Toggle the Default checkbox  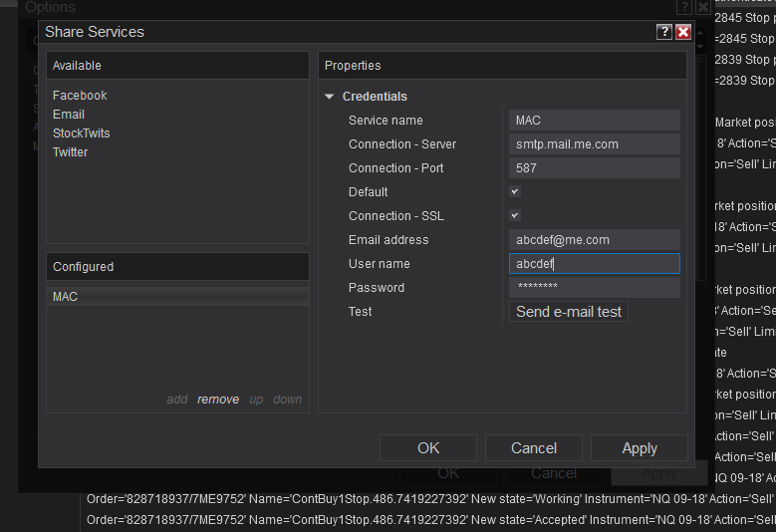(x=515, y=191)
